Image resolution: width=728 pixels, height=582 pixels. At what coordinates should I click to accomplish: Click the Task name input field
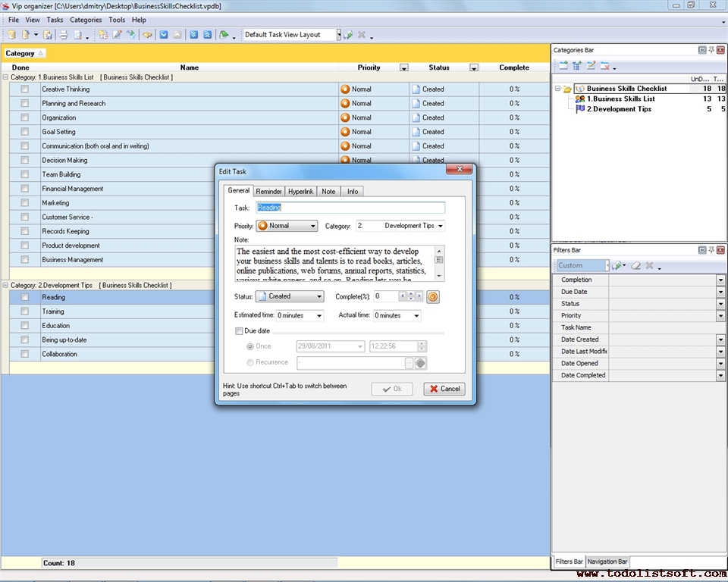point(350,208)
